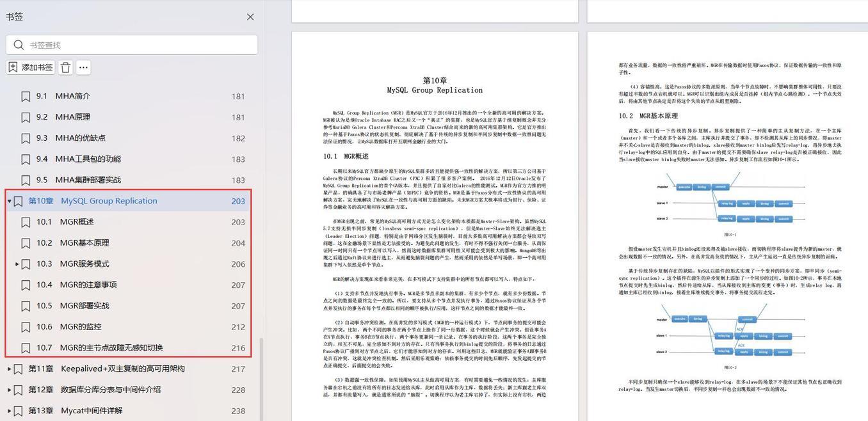This screenshot has width=868, height=421.
Task: Click heading 10.2 MGR基本原理 in right page
Action: point(648,116)
